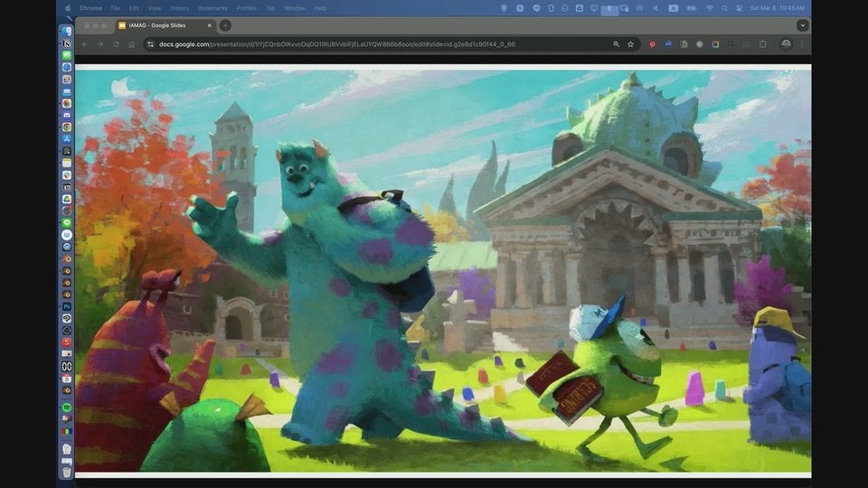Open the Profiles menu

(246, 8)
